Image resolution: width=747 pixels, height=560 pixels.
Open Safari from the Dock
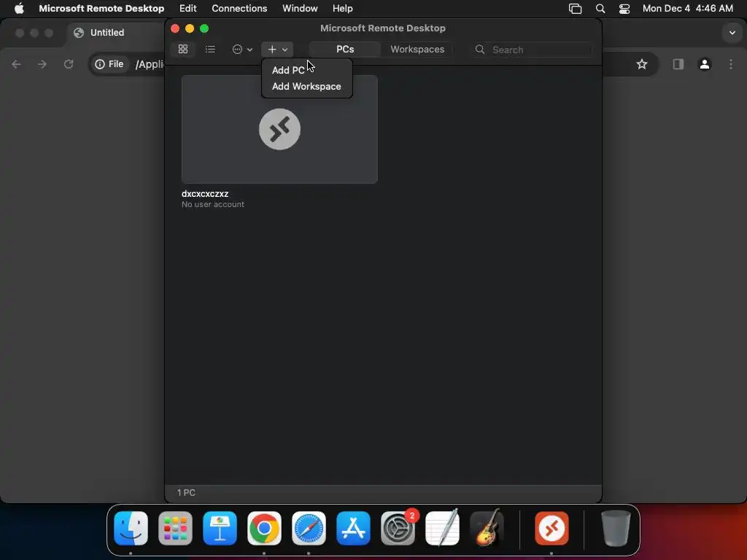tap(309, 528)
